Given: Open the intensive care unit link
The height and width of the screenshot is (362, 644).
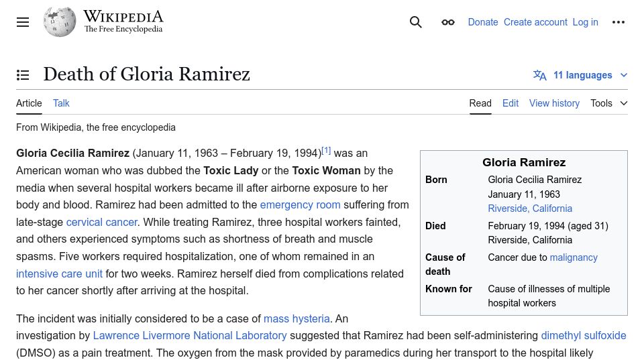Looking at the screenshot, I should 59,274.
